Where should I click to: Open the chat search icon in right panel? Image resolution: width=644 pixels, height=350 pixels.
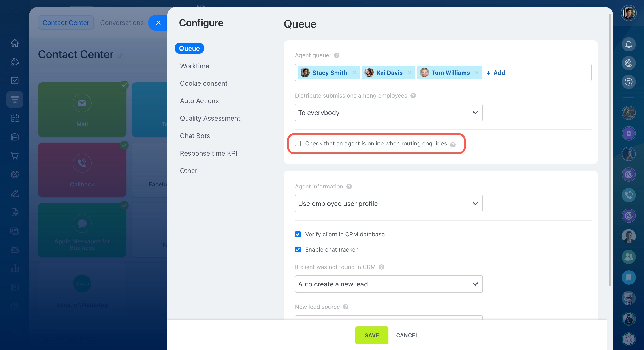coord(629,82)
